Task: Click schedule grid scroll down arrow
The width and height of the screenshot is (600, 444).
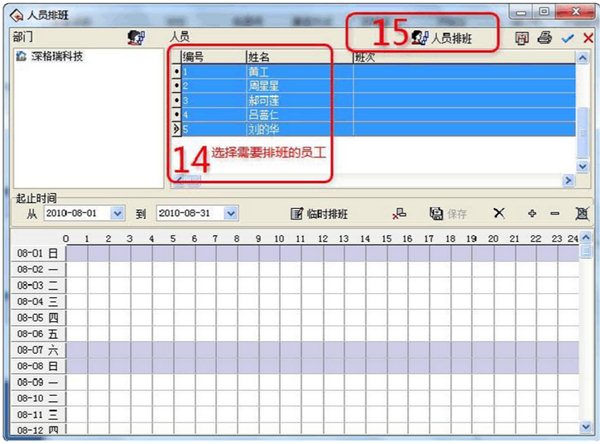Action: (585, 426)
